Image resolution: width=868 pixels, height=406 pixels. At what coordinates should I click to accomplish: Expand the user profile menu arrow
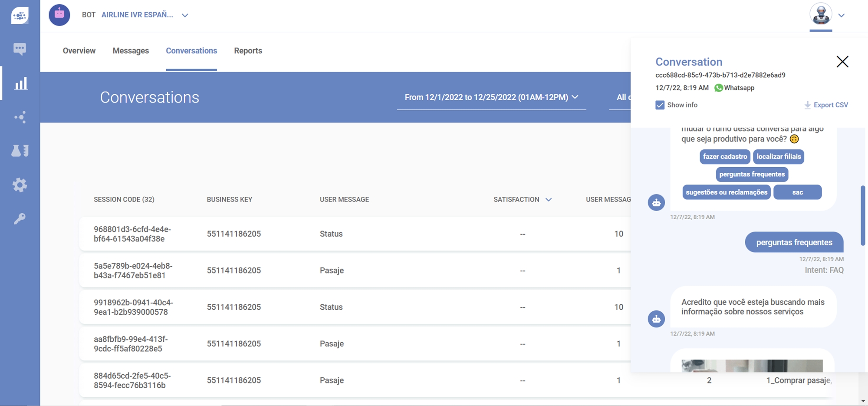[x=842, y=15]
